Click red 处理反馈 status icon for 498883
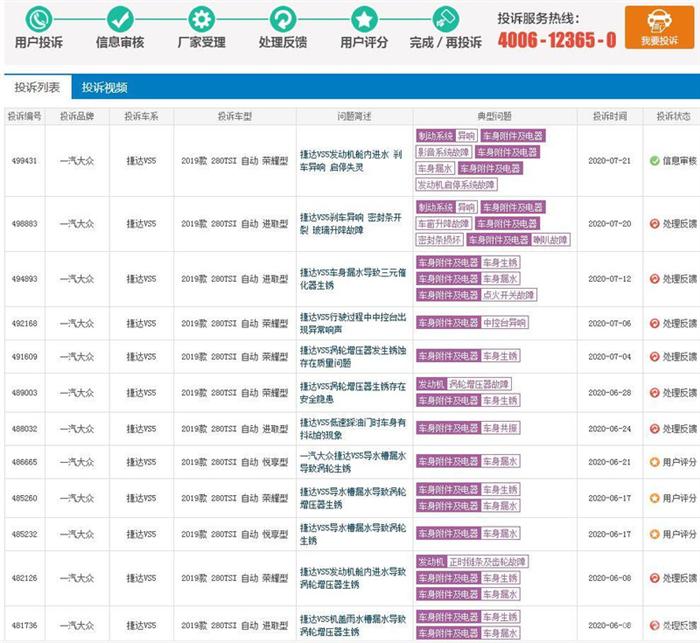700x643 pixels. coord(654,224)
